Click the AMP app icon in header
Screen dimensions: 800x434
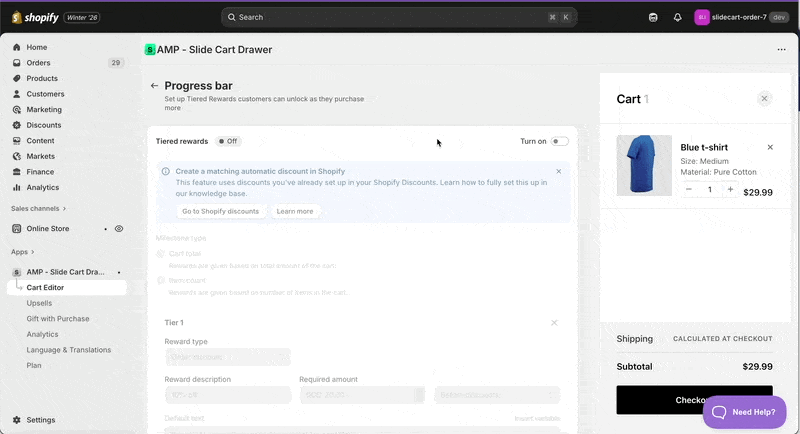[150, 49]
